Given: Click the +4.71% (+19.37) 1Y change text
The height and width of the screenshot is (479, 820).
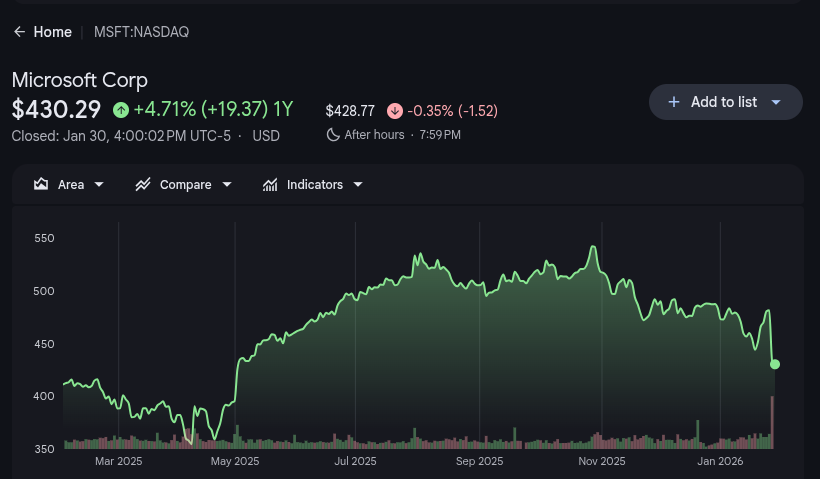Looking at the screenshot, I should [x=213, y=109].
